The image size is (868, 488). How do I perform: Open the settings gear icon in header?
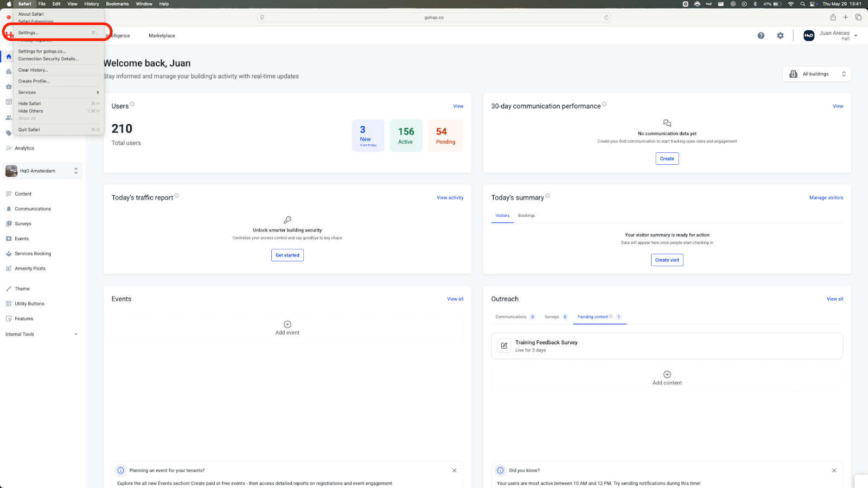click(780, 36)
